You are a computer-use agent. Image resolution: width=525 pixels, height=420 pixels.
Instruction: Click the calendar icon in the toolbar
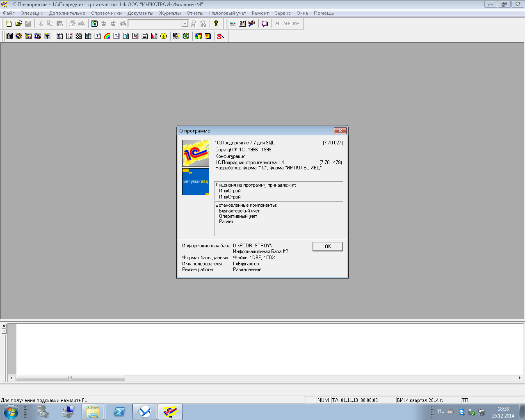click(242, 24)
